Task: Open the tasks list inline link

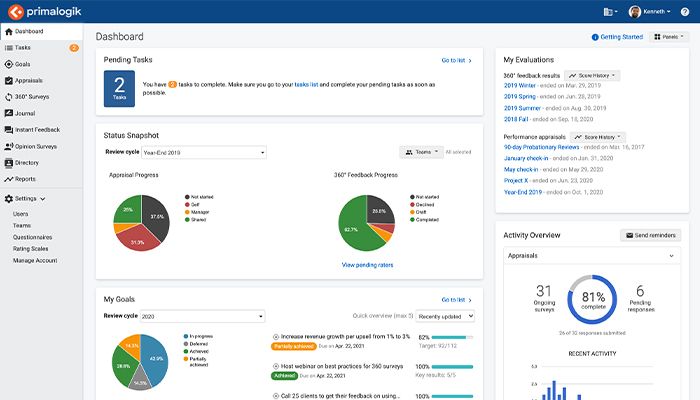Action: pos(306,84)
